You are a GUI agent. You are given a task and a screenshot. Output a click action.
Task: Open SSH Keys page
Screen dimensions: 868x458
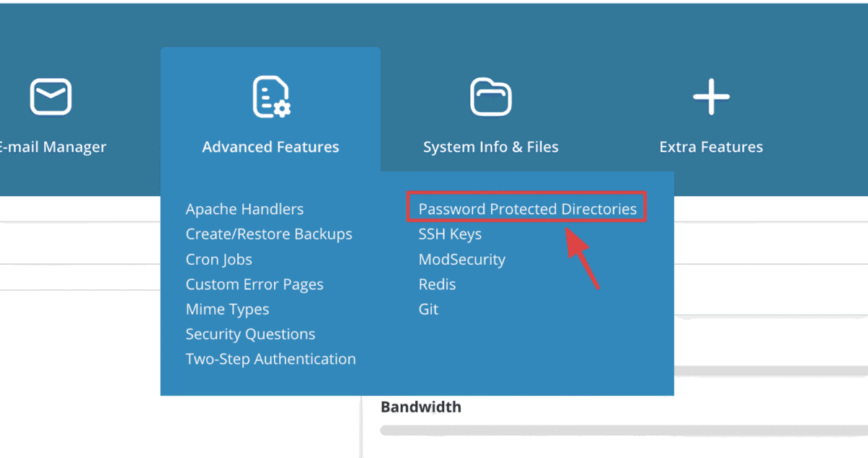pyautogui.click(x=450, y=234)
